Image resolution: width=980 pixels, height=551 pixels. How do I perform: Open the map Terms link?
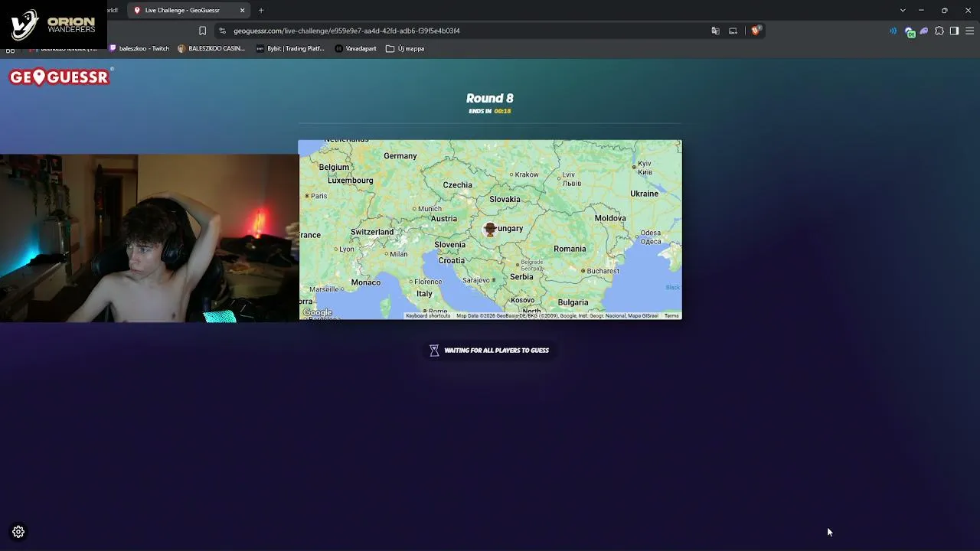pos(671,316)
